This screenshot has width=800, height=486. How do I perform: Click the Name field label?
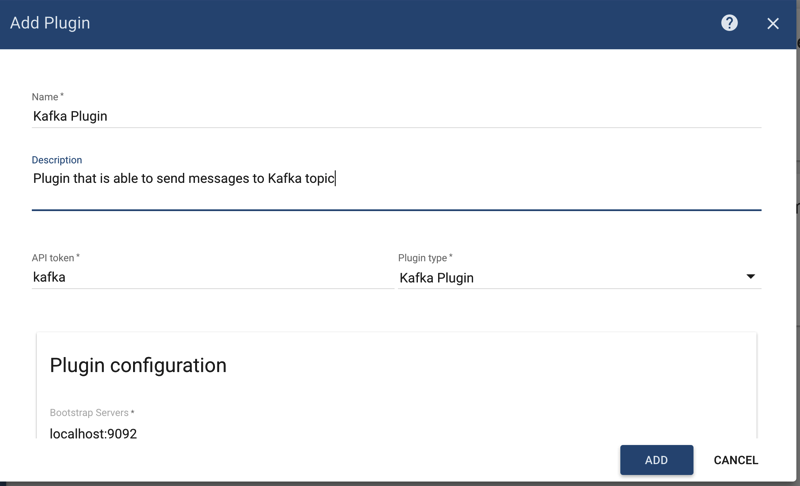[46, 97]
